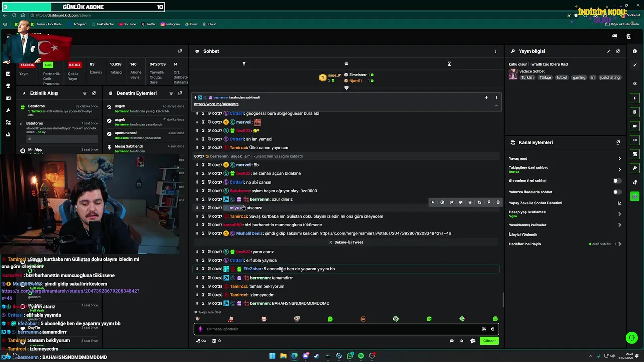
Task: Click the chat bubble icon beside gear
Action: 452,341
